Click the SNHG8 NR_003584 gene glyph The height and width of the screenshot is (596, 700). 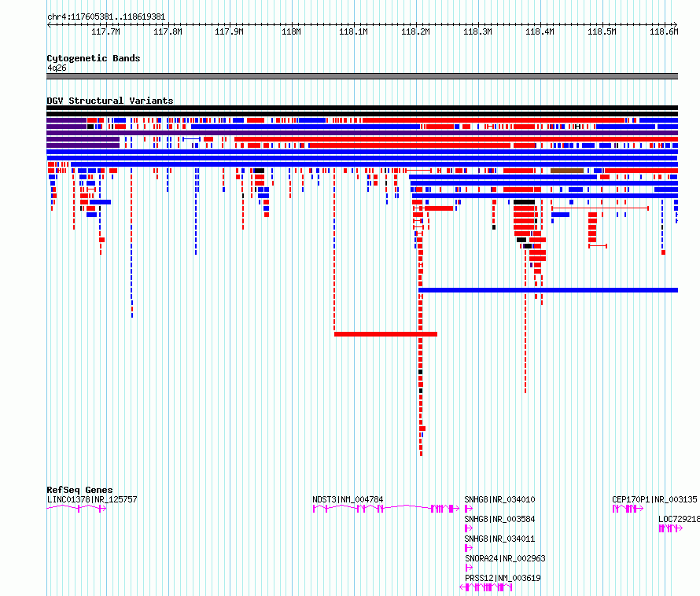point(469,528)
